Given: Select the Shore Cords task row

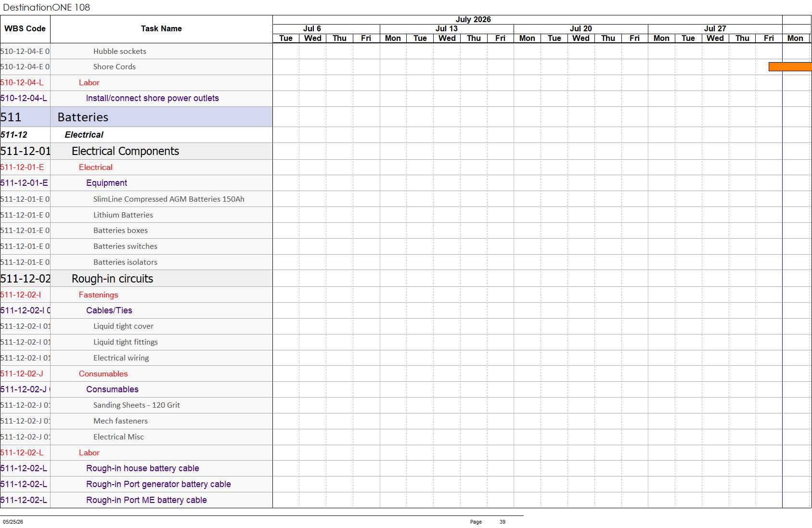Looking at the screenshot, I should (136, 67).
